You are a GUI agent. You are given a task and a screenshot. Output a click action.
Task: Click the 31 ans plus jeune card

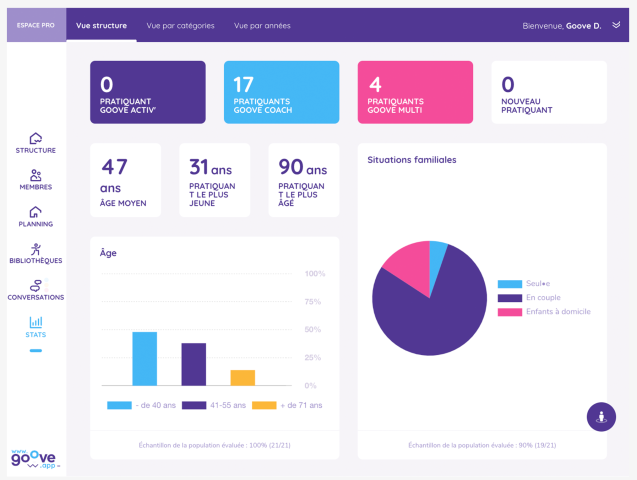pos(214,180)
